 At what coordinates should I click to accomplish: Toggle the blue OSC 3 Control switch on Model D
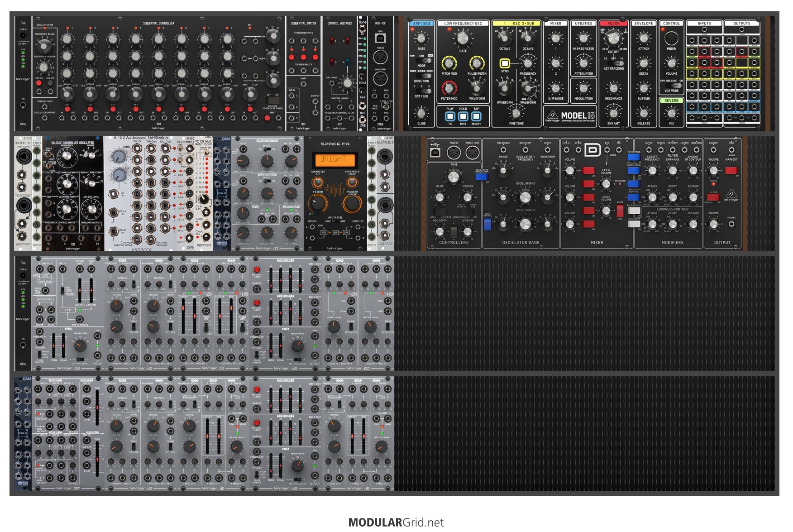[487, 224]
